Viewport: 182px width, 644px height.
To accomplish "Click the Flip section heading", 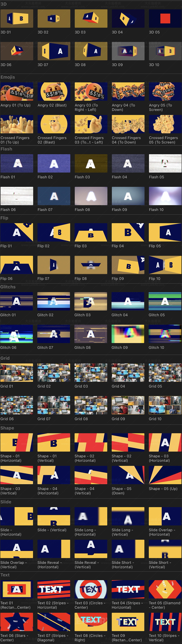I will (4, 218).
